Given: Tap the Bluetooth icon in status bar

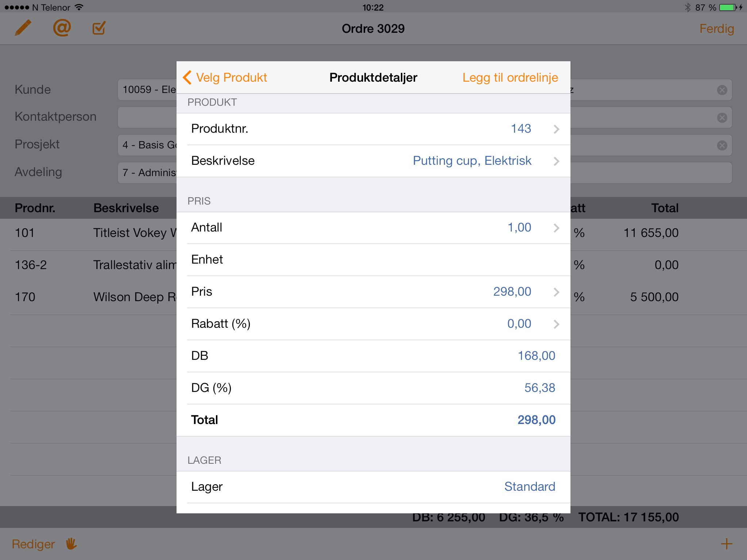Looking at the screenshot, I should point(688,7).
